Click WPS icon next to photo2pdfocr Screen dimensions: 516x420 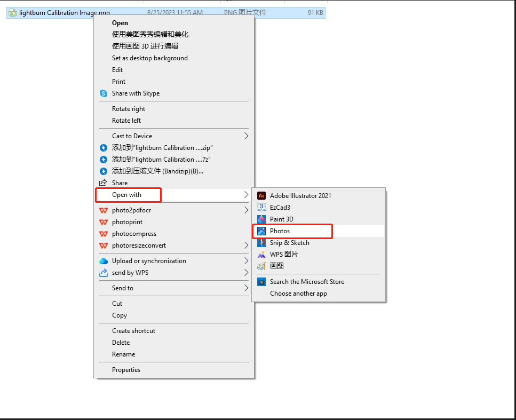[x=104, y=210]
